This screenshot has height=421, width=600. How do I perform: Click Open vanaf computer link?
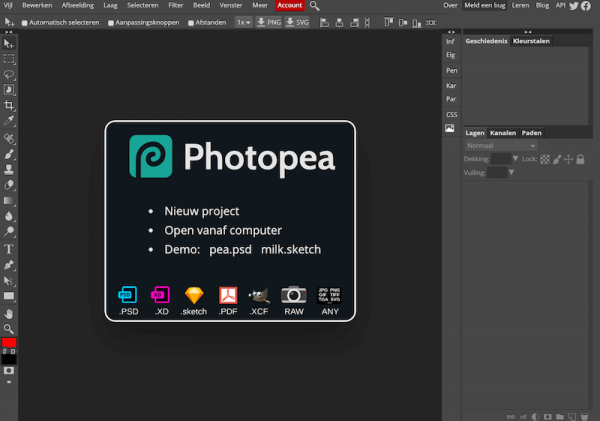(x=223, y=230)
